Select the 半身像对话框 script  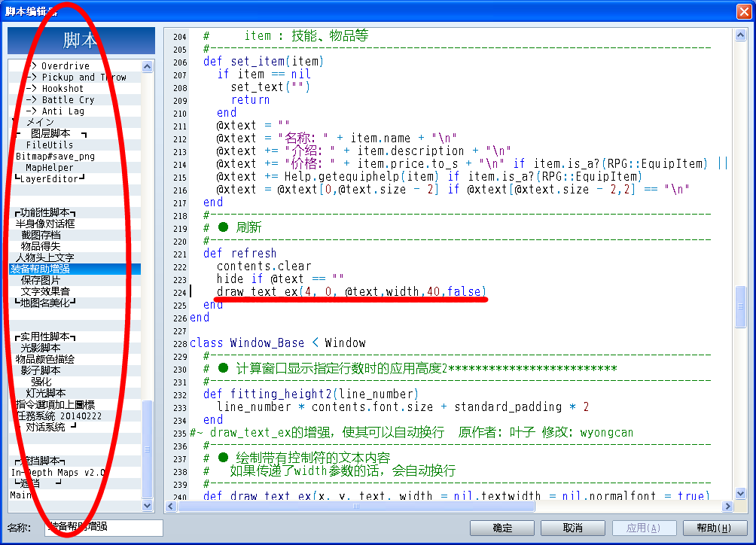75,224
